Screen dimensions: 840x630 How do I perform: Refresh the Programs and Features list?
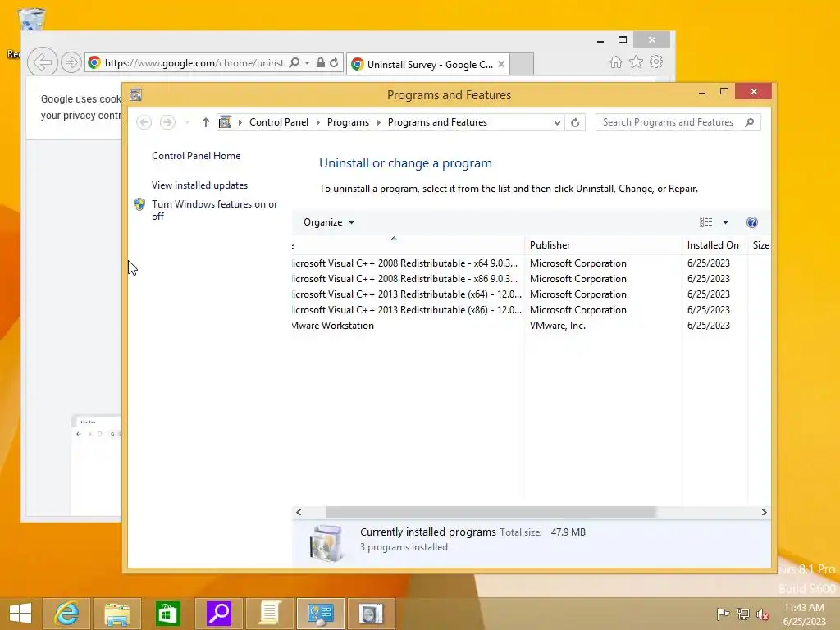point(575,122)
